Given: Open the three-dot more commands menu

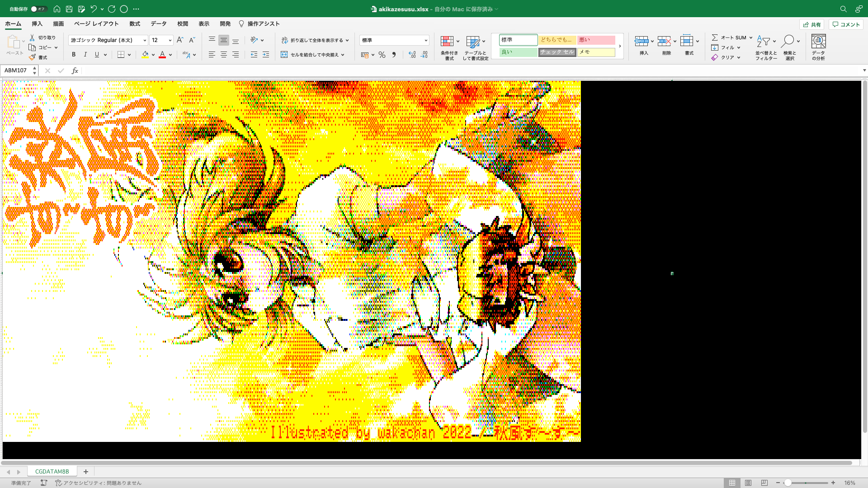Looking at the screenshot, I should 136,9.
